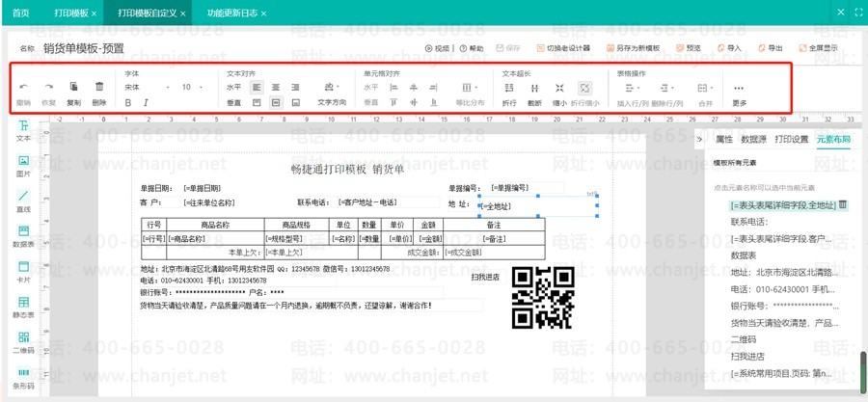Select the 图片 image tool
The image size is (868, 402).
pyautogui.click(x=24, y=166)
